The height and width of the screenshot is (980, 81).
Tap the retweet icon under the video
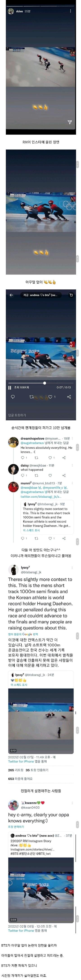(31, 397)
